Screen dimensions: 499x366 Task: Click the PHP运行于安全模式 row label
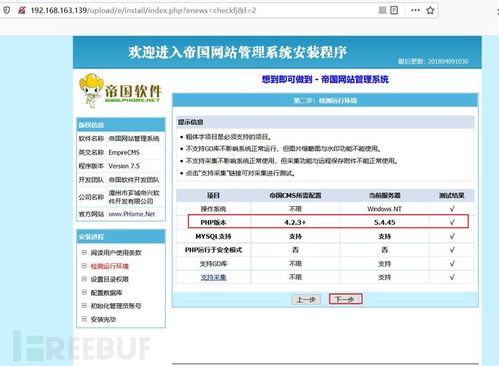point(213,250)
